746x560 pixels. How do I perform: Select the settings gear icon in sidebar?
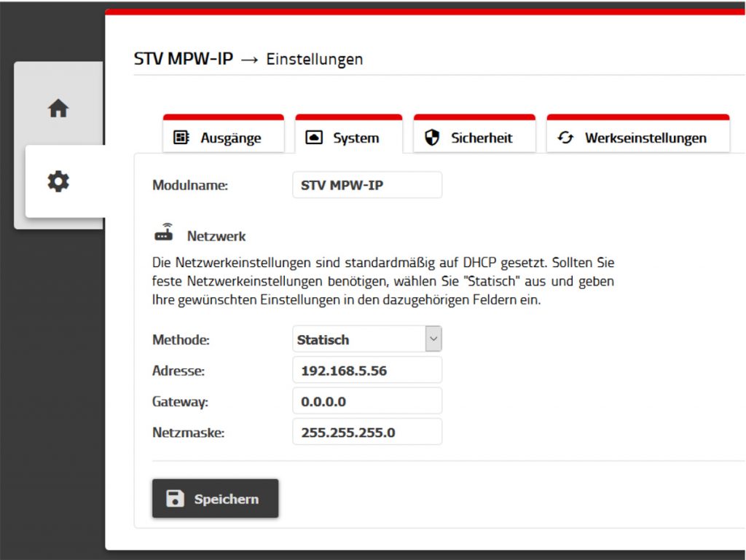(x=58, y=181)
